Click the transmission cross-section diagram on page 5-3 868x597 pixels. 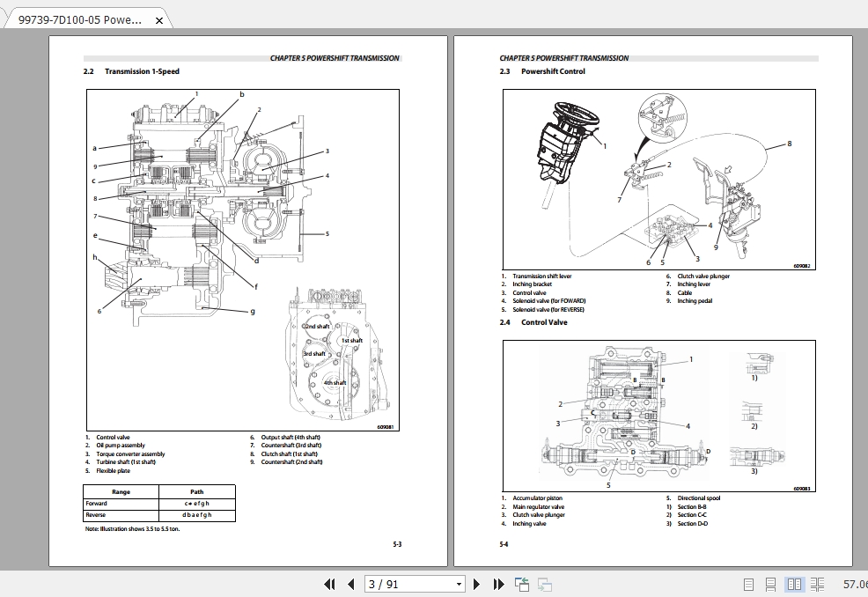click(x=242, y=260)
